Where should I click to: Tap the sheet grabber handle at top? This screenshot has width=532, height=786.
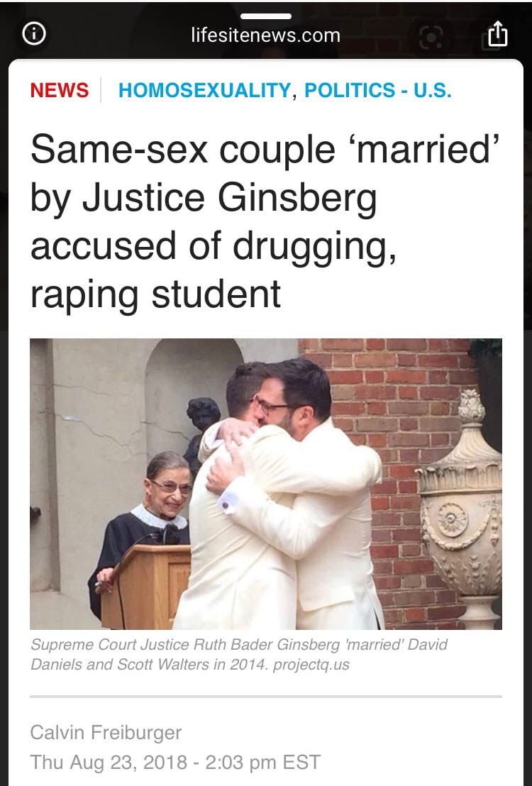tap(266, 16)
